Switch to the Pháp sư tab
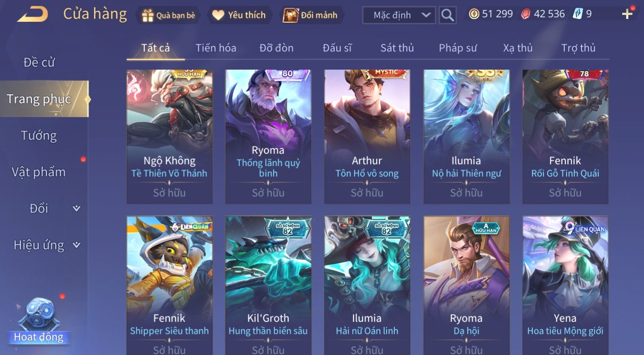This screenshot has width=644, height=355. [x=458, y=48]
